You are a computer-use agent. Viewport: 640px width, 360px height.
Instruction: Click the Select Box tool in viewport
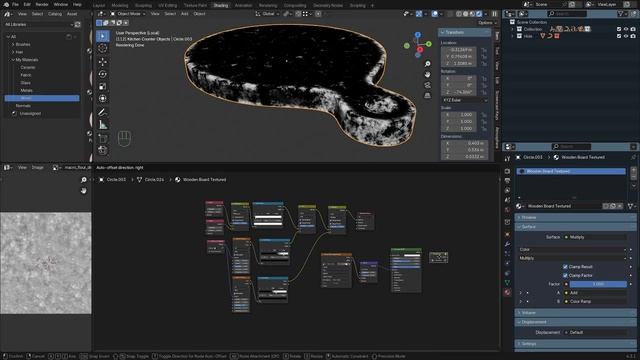click(103, 36)
